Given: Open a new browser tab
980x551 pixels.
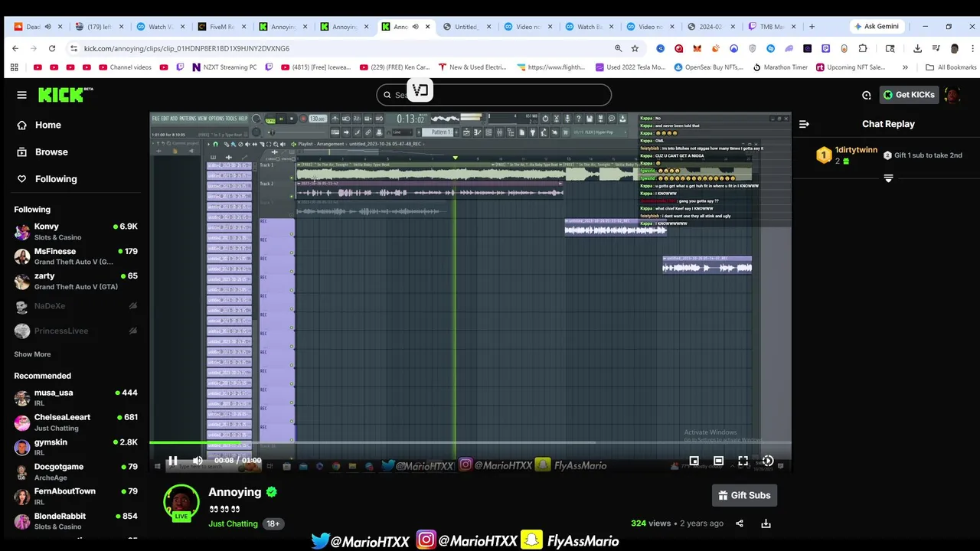Looking at the screenshot, I should pos(812,26).
